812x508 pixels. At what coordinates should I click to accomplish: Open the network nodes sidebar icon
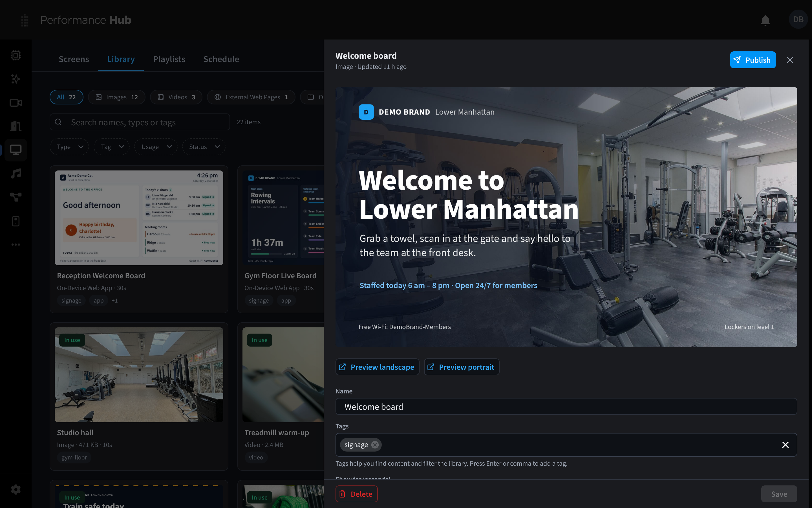click(x=16, y=197)
